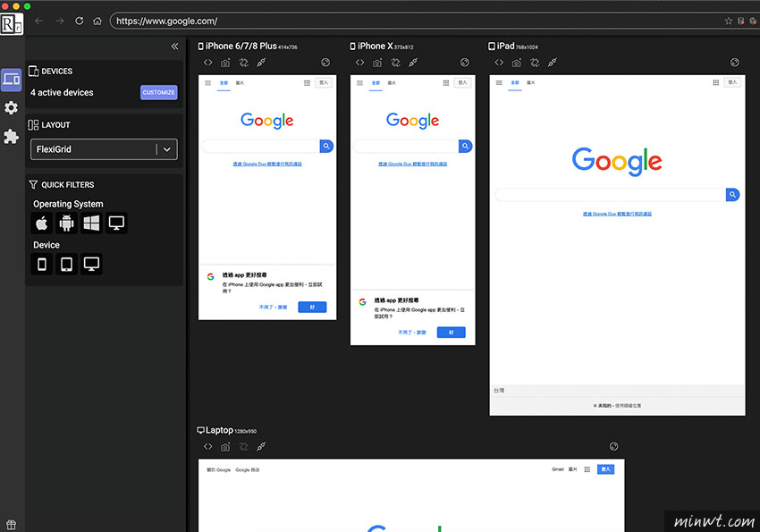The image size is (760, 532).
Task: Click the sign-in button in iPad preview
Action: [x=732, y=82]
